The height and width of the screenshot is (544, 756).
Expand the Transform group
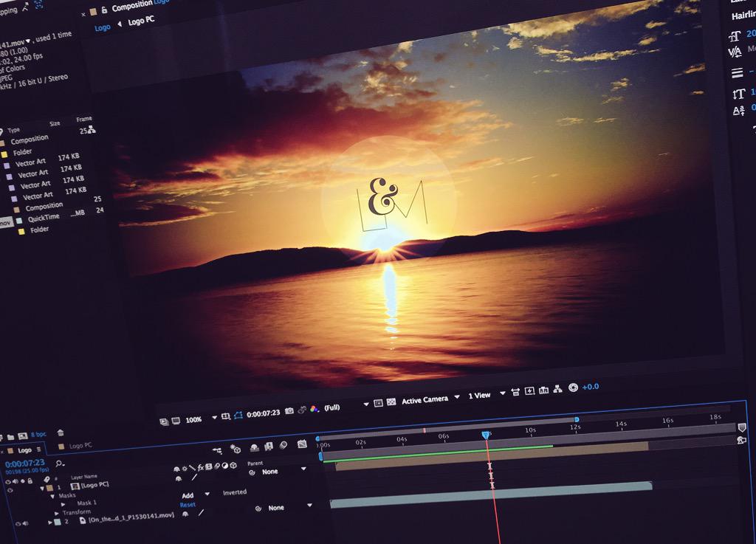[x=56, y=513]
